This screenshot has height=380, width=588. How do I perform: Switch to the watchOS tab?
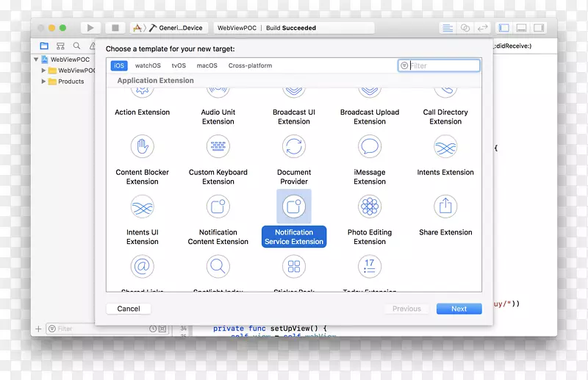[x=148, y=65]
